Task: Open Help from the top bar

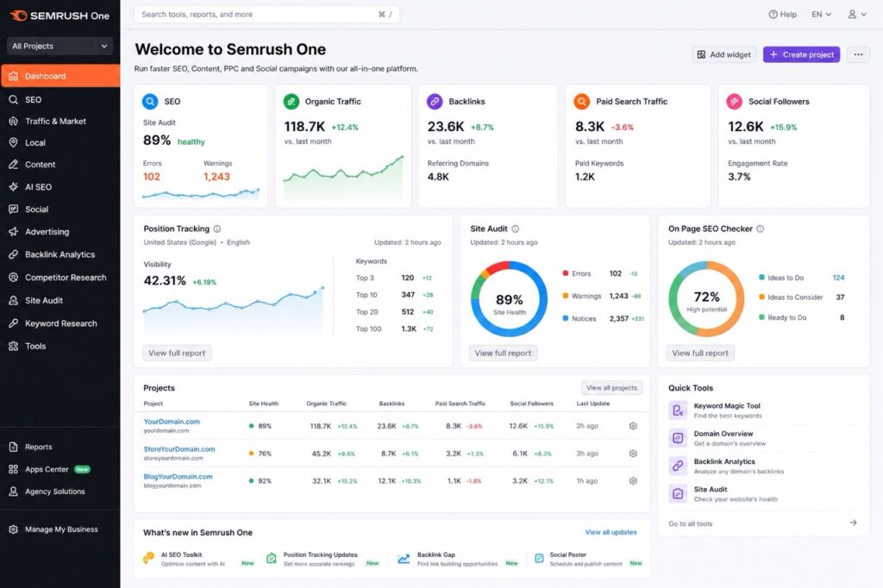Action: [783, 14]
